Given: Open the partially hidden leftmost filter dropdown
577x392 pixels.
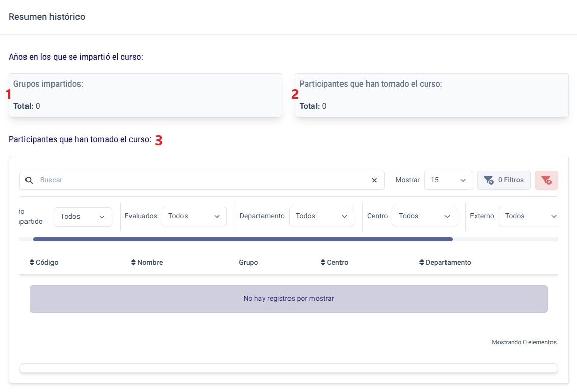Looking at the screenshot, I should [x=83, y=217].
